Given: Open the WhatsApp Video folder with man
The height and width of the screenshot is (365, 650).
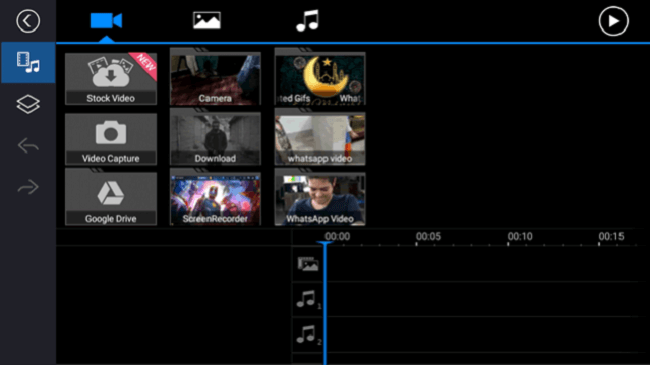Looking at the screenshot, I should [320, 197].
